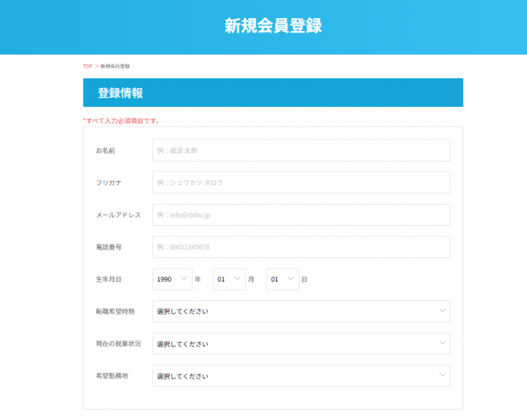The width and height of the screenshot is (527, 420).
Task: Open the birth year dropdown showing 1990
Action: coord(172,279)
